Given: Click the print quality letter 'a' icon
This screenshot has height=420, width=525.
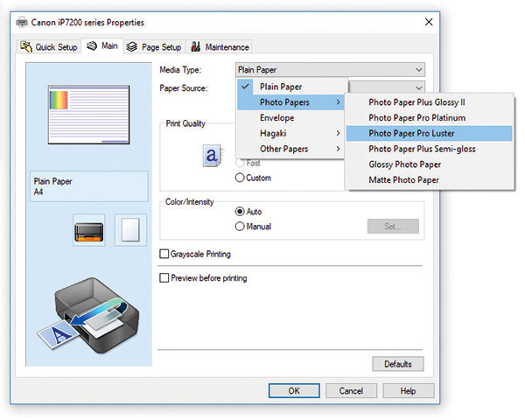Looking at the screenshot, I should coord(212,156).
